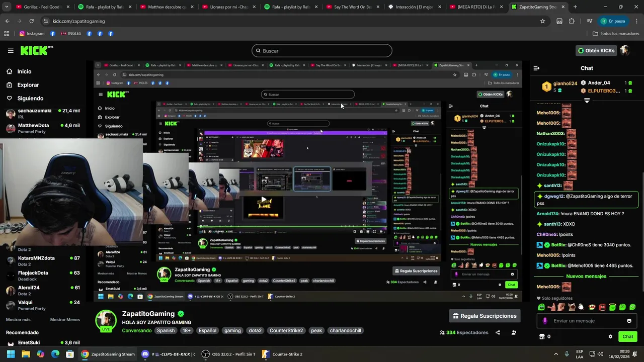Click Ander_04 in the leaderboard
Screen dimensions: 644x362
599,83
